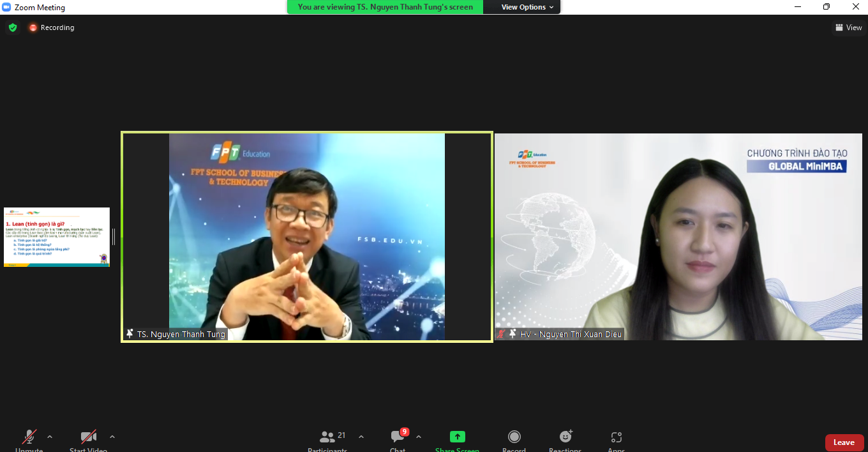Image resolution: width=868 pixels, height=452 pixels.
Task: Click the green Share Screen icon
Action: pos(457,437)
